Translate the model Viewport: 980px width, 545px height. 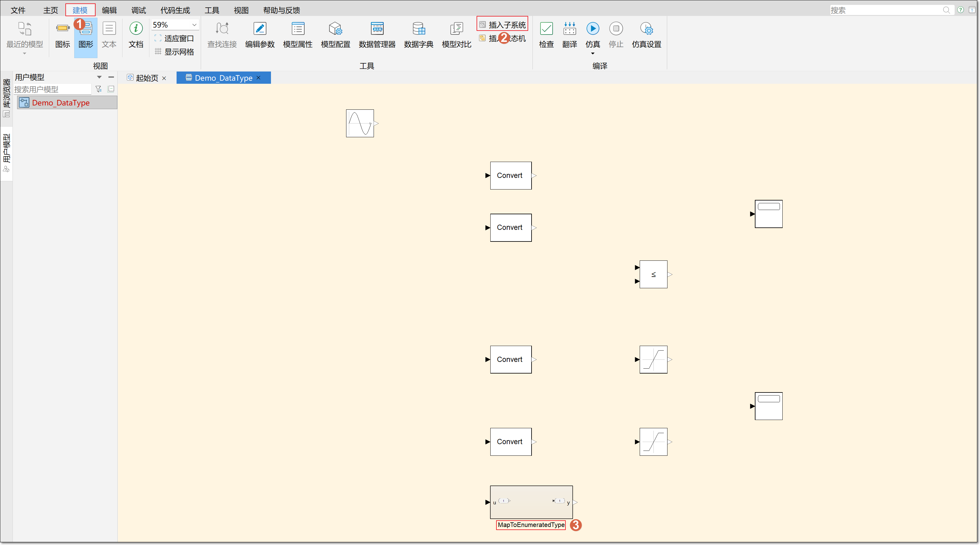(x=569, y=35)
